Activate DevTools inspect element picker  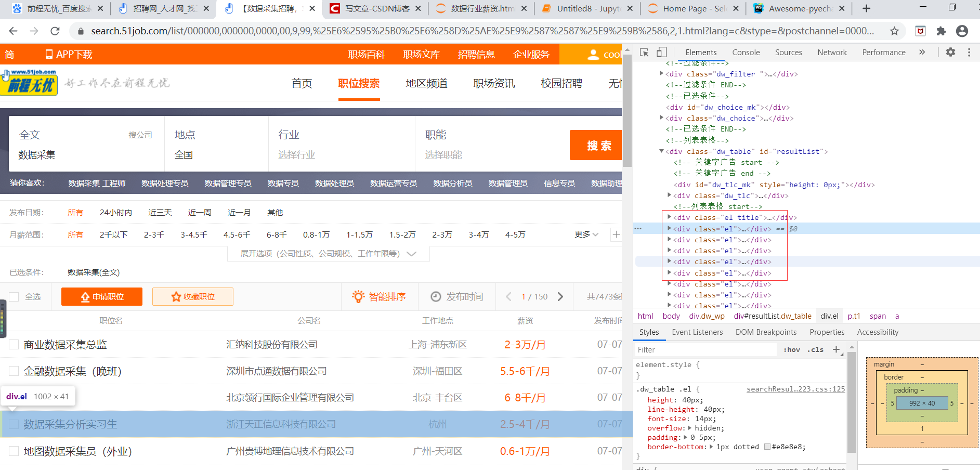[x=644, y=52]
